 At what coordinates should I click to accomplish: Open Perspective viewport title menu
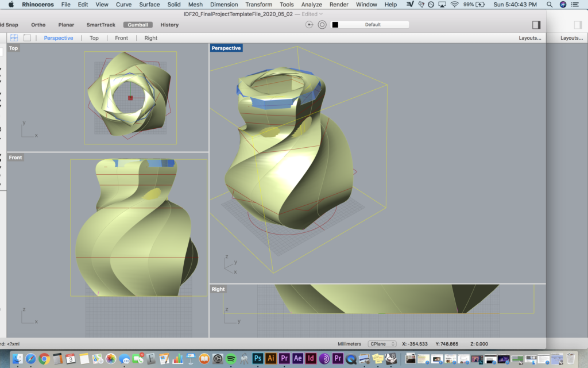[226, 48]
